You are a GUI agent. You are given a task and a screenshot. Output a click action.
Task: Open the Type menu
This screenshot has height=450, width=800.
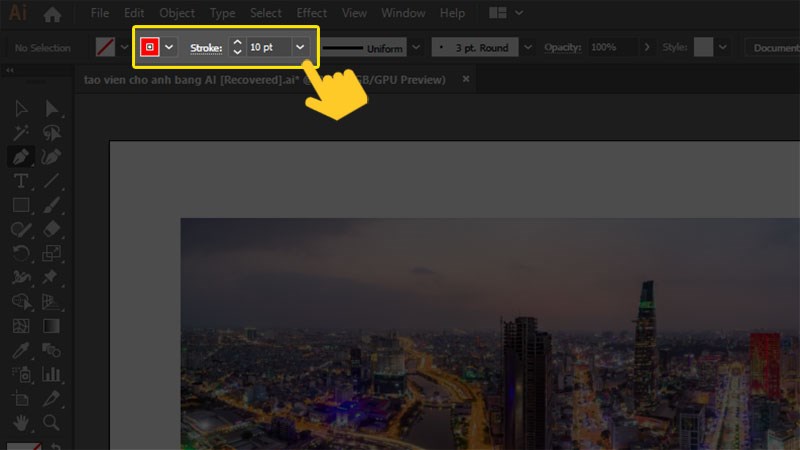tap(222, 13)
